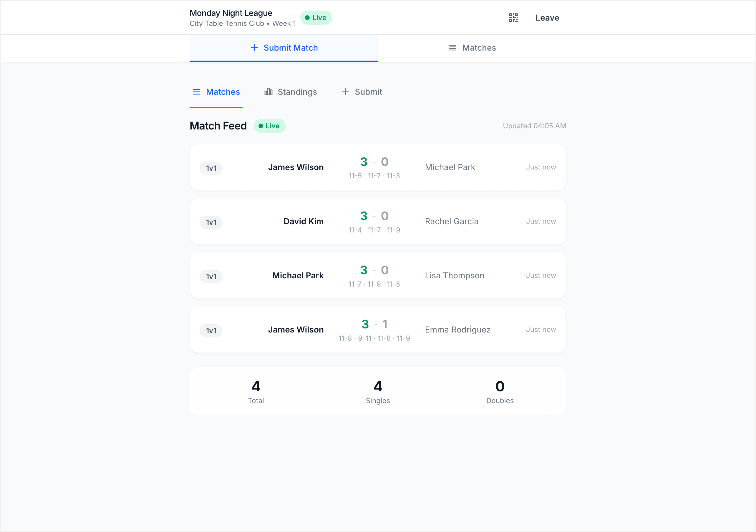The image size is (756, 532).
Task: Click Michael Park as opponent in first match
Action: click(450, 167)
